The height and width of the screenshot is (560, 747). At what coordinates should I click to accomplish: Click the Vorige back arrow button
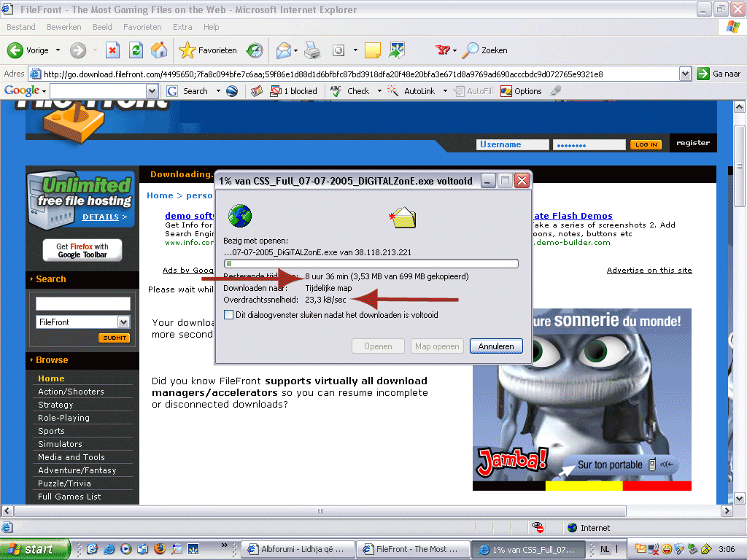(x=15, y=50)
